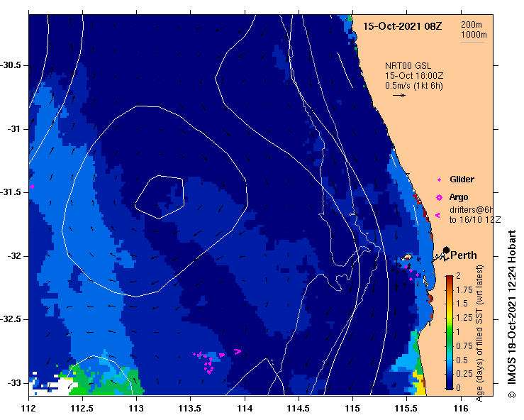The width and height of the screenshot is (524, 420).
Task: Click the 0.5m/s velocity scale arrow
Action: [399, 95]
